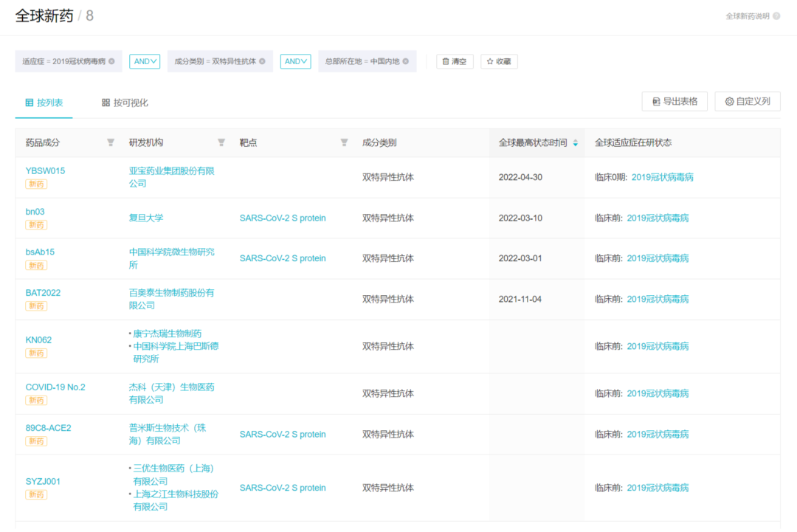Open 普米斯生物技术（珠海）有限公司 link
797x532 pixels.
pyautogui.click(x=168, y=435)
